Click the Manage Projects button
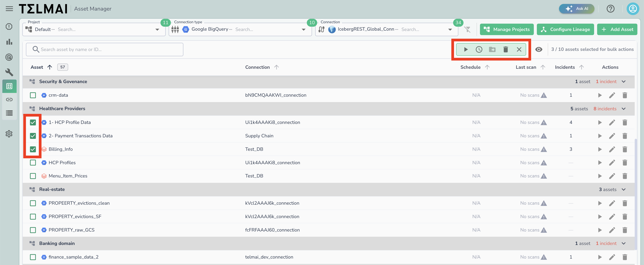 [507, 30]
